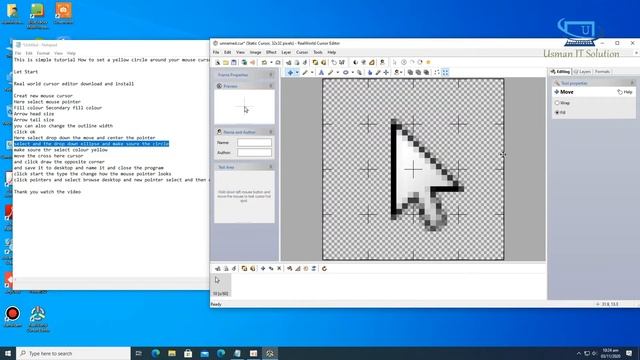Open the Undo history dropdown arrow

tap(271, 62)
